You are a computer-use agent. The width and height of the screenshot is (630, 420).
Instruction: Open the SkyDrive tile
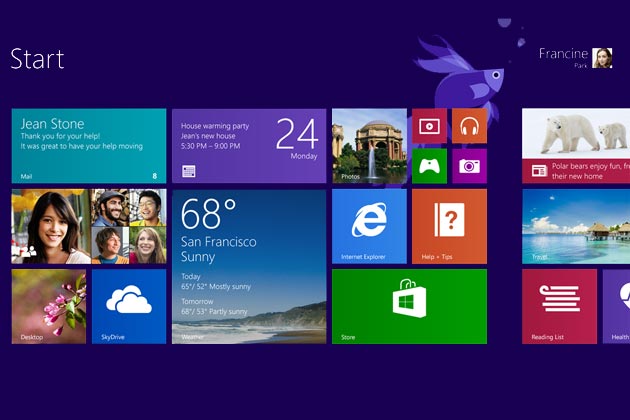click(x=129, y=307)
